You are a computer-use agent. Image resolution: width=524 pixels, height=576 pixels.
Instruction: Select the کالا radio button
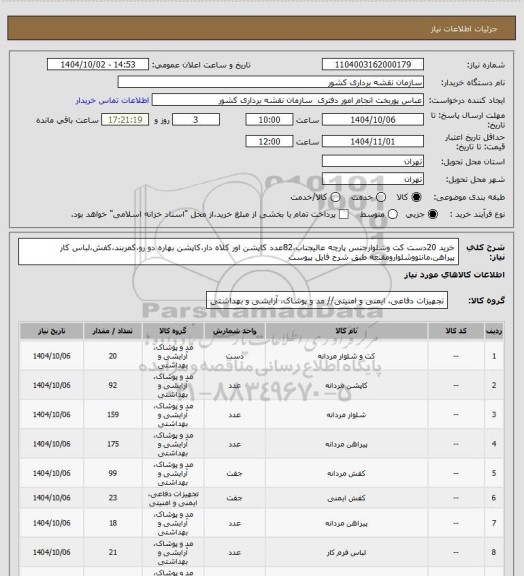416,197
